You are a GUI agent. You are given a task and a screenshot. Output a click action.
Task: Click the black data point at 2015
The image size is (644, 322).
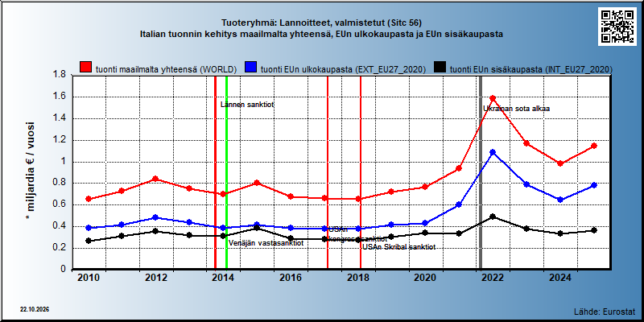[x=257, y=228]
